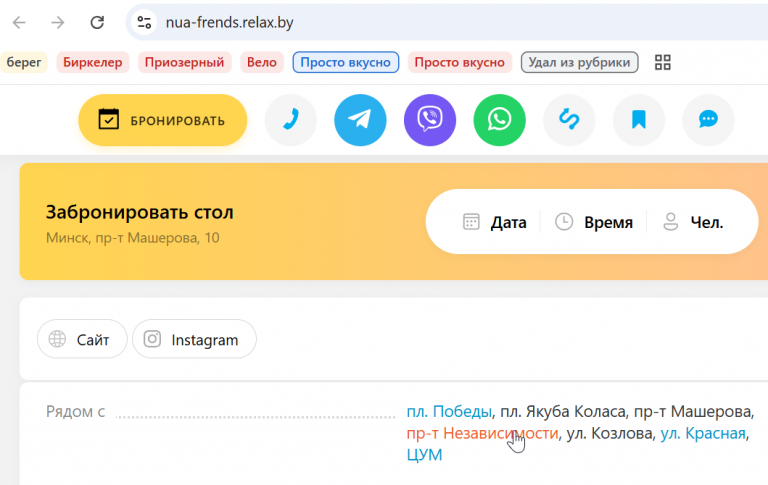This screenshot has height=485, width=768.
Task: Click the address 'Минск, пр-т Машерова, 10'
Action: 133,238
